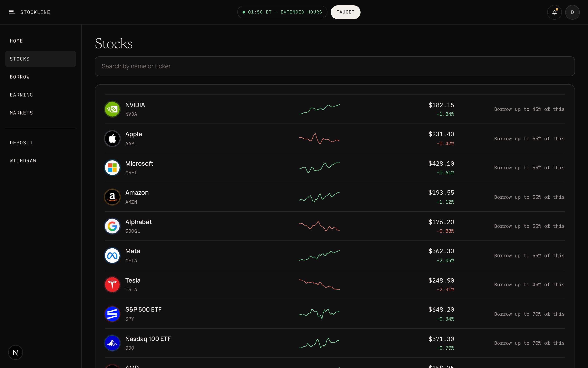Navigate to Markets in the sidebar
This screenshot has height=368, width=588.
[x=41, y=113]
